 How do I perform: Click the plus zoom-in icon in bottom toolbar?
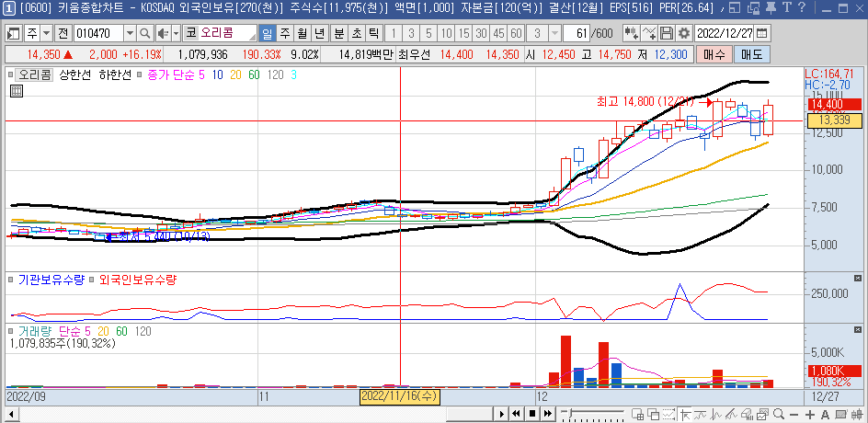(809, 415)
